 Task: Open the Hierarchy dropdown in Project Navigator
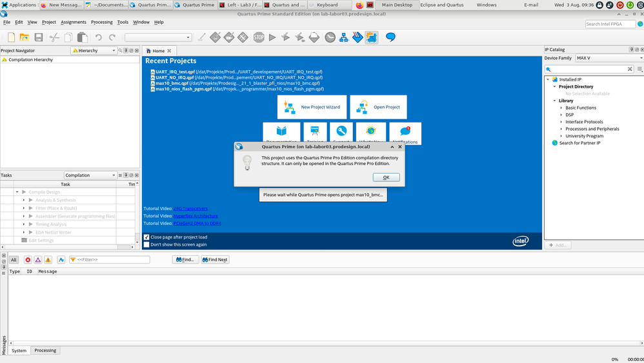point(94,50)
